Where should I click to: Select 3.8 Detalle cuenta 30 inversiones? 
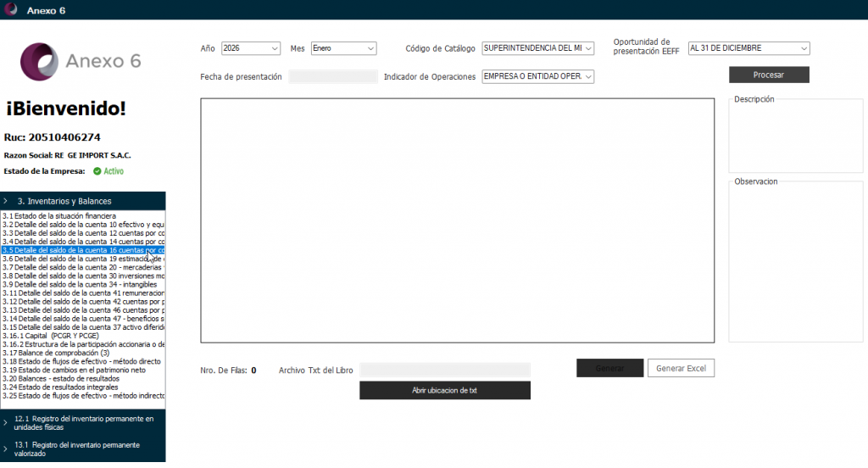tap(83, 276)
